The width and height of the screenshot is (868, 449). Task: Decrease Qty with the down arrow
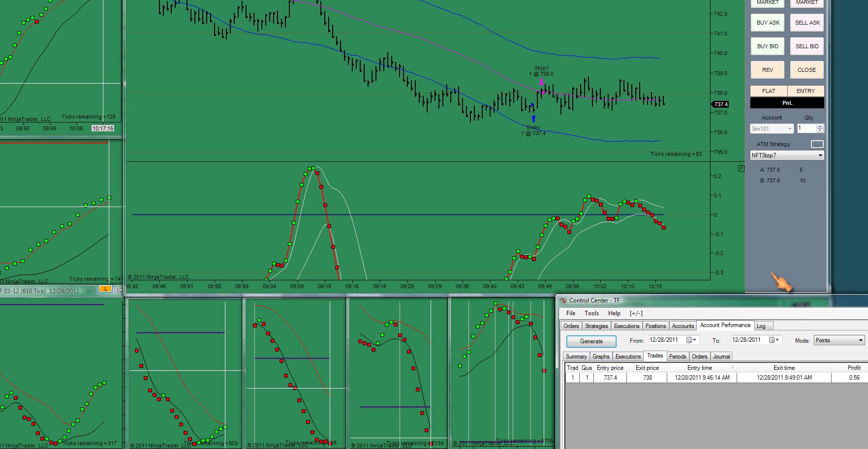point(820,130)
